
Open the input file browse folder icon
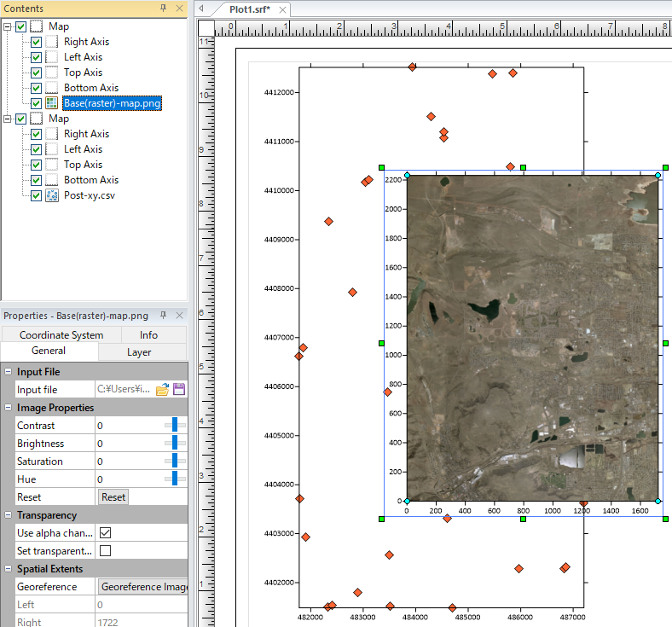tap(162, 389)
